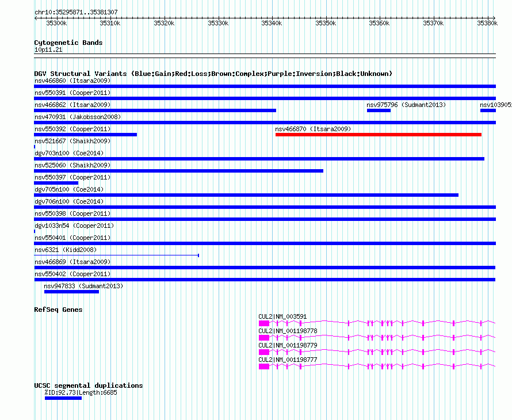The height and width of the screenshot is (420, 512).
Task: Click the blue segmental duplication bar
Action: [x=63, y=398]
